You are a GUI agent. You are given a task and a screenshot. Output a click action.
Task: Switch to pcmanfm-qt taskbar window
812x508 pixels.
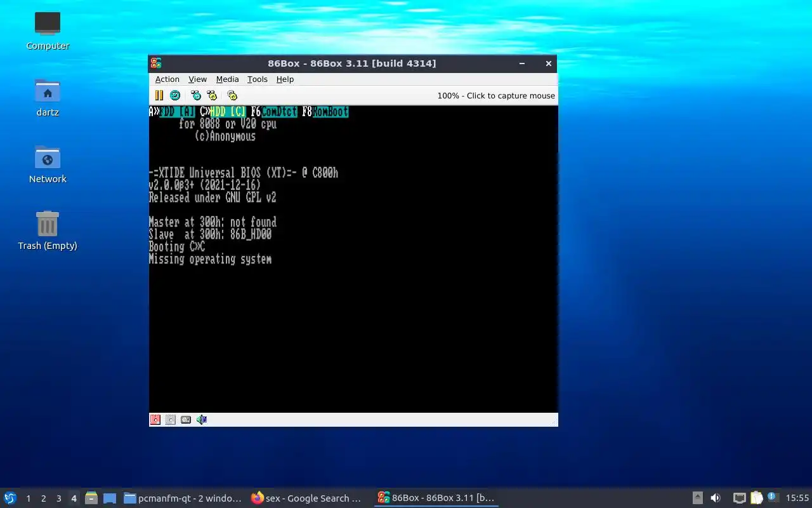pos(183,498)
